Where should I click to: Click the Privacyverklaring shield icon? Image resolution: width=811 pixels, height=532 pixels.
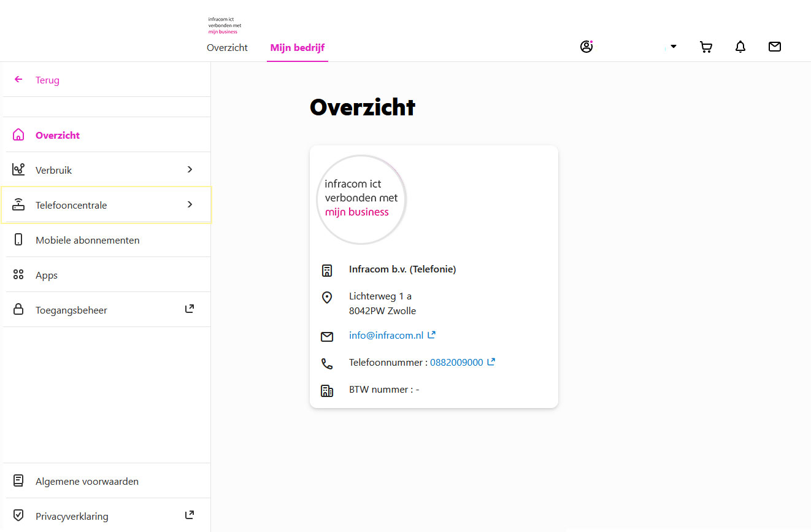18,515
